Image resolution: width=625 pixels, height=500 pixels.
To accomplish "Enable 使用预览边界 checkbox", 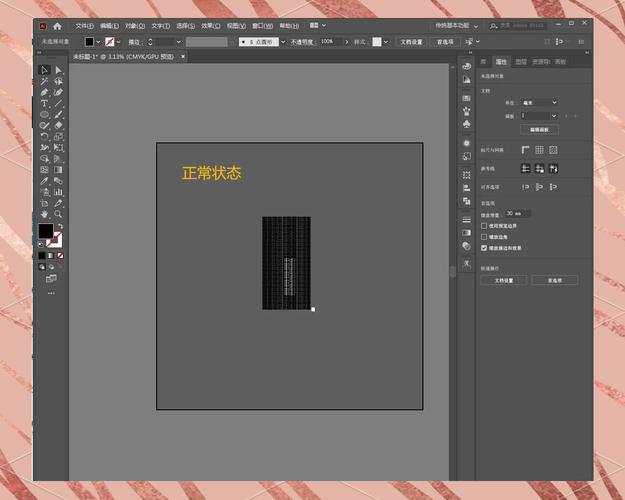I will (x=485, y=225).
